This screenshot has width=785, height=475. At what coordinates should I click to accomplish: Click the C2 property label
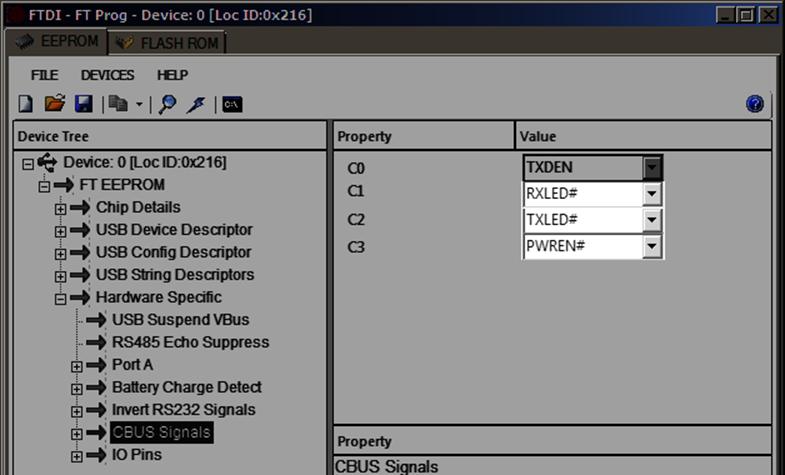click(x=356, y=220)
